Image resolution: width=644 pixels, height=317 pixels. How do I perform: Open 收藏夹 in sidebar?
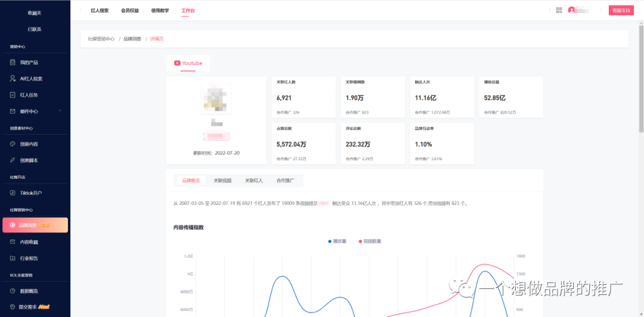pyautogui.click(x=35, y=13)
